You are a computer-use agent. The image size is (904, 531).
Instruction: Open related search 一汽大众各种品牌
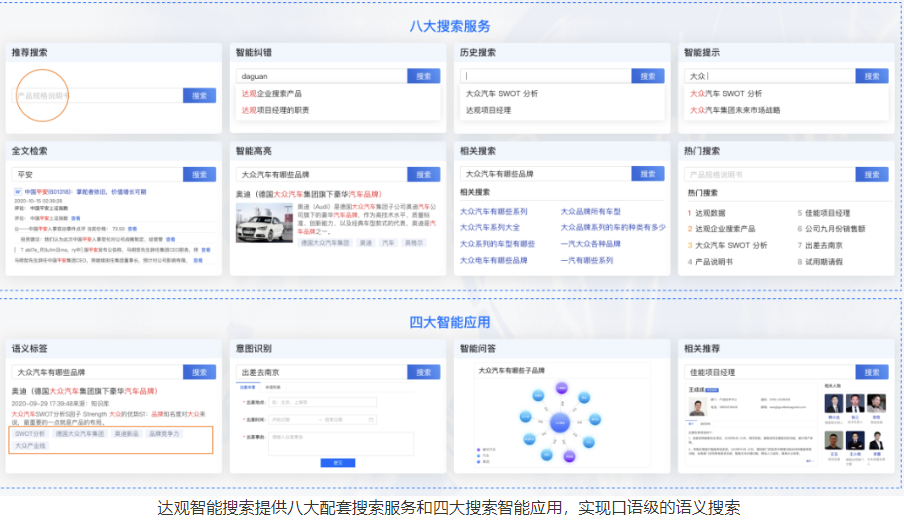tap(590, 244)
